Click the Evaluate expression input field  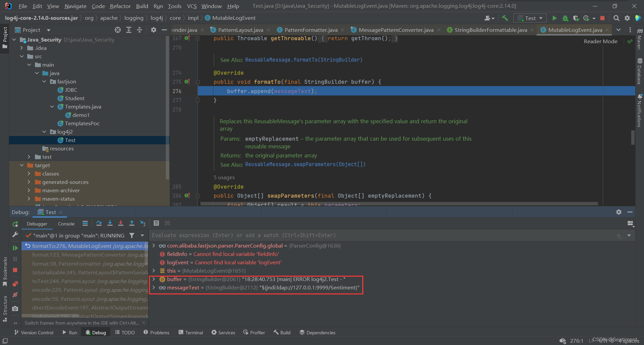click(382, 235)
